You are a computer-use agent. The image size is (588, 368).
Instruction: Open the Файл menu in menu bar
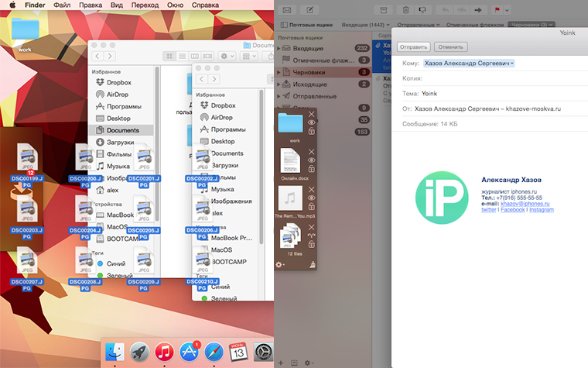[62, 5]
